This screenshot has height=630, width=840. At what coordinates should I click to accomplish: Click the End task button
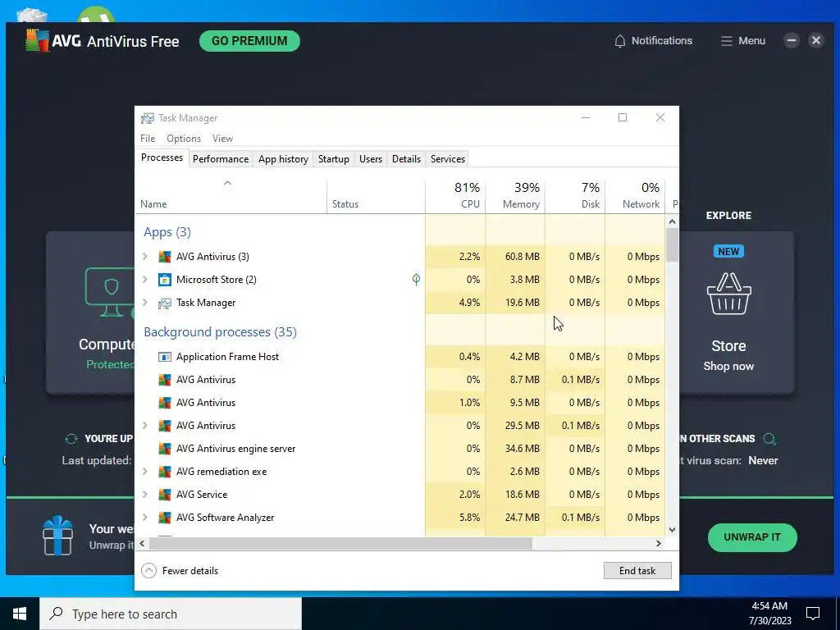click(637, 571)
